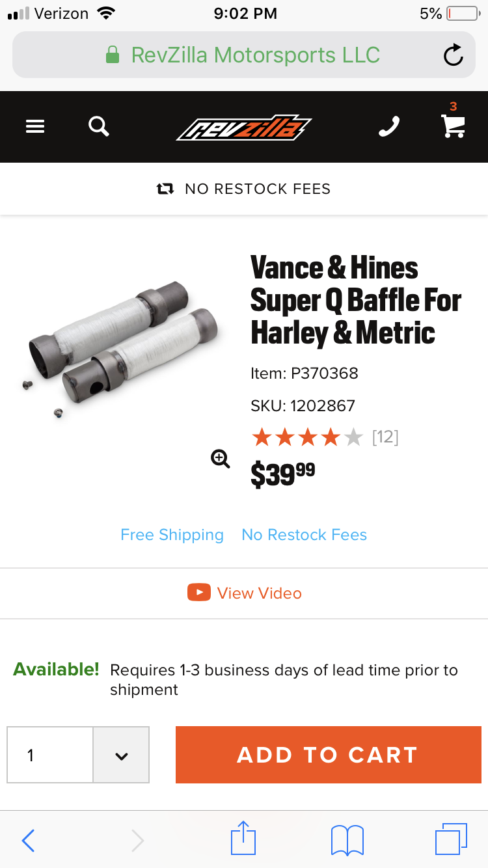Tap the No Restock Fees link
This screenshot has width=488, height=868.
pos(304,535)
